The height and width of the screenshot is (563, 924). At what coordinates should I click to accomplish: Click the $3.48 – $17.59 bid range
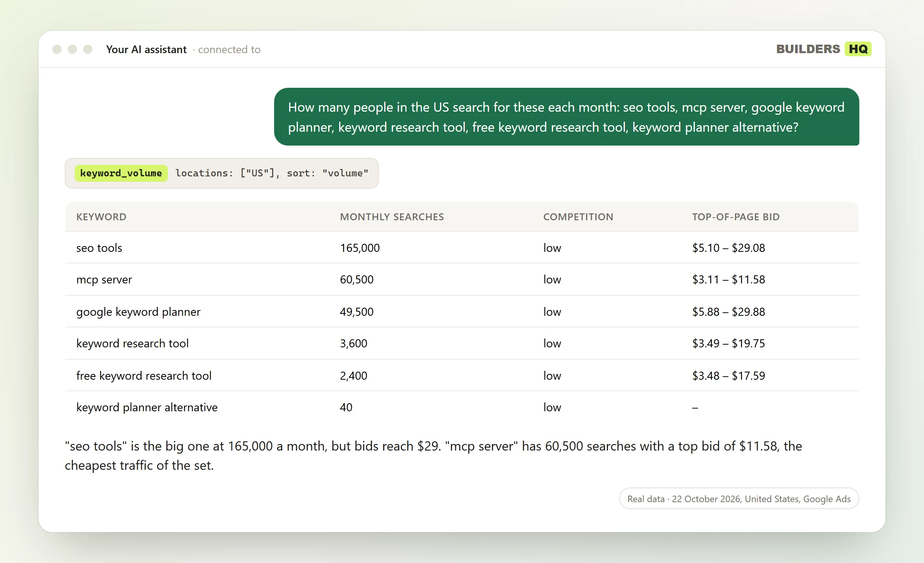(x=728, y=376)
